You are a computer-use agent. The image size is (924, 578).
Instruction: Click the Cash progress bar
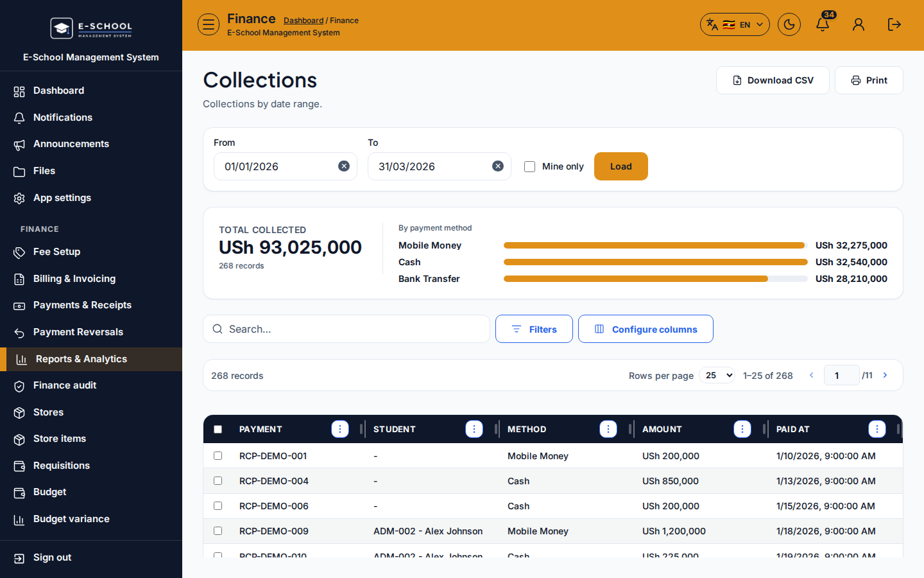(x=655, y=262)
